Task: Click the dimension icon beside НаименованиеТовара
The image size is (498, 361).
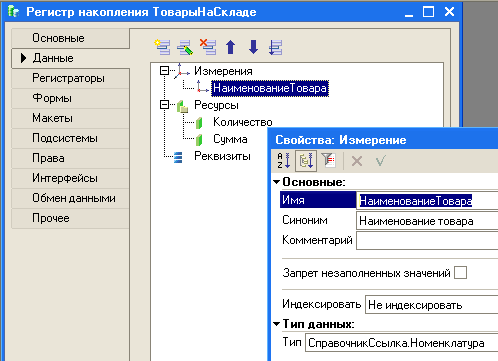Action: (x=202, y=88)
